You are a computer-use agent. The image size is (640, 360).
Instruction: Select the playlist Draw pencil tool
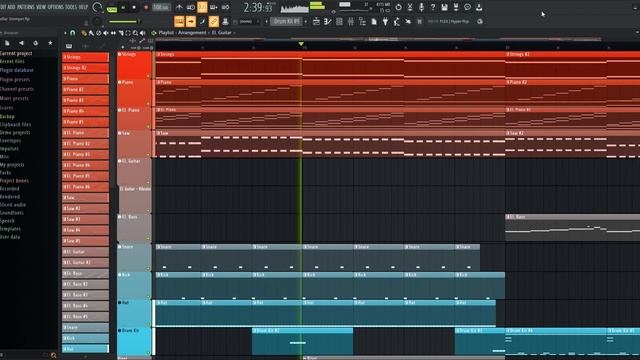pos(84,33)
